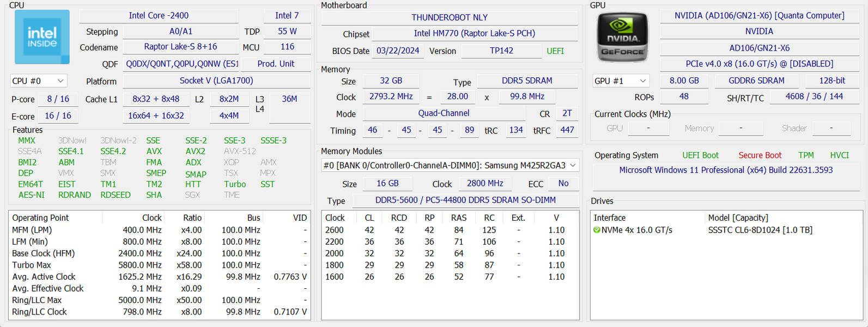Click the L2 8x2M cache value
This screenshot has height=327, width=868.
(229, 99)
